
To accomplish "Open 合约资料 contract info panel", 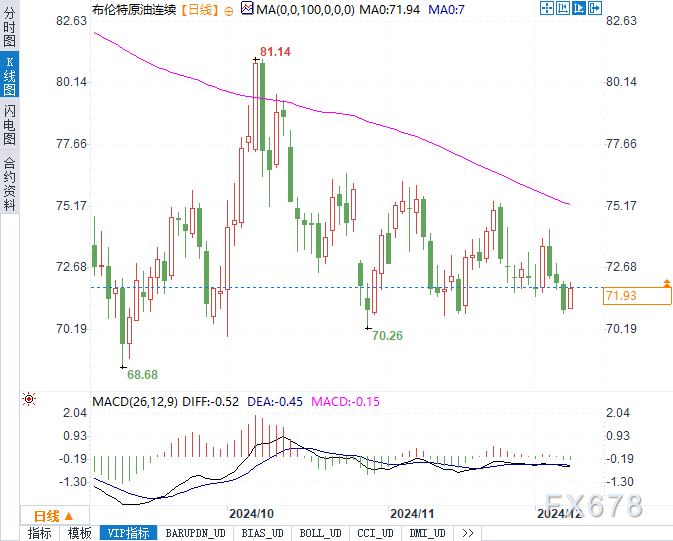I will tap(9, 183).
